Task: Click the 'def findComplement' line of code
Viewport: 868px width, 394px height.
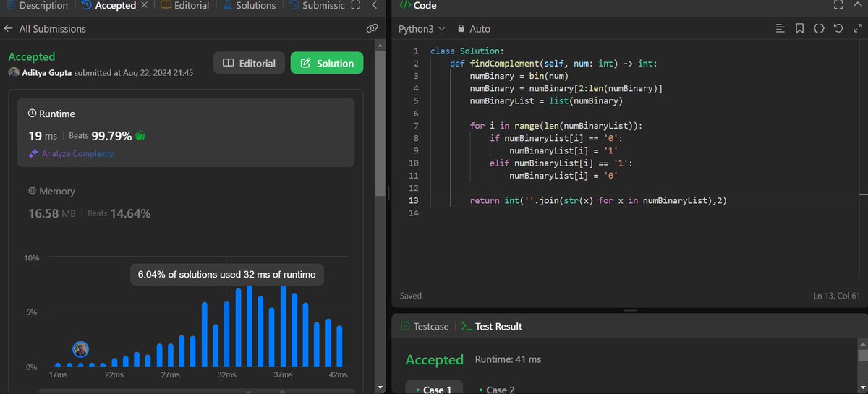Action: click(553, 64)
